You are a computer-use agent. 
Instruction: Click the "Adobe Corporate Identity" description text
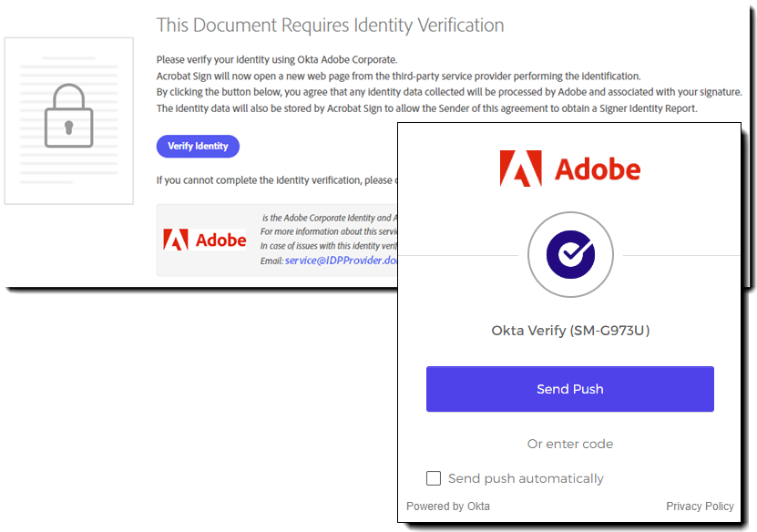[x=330, y=218]
